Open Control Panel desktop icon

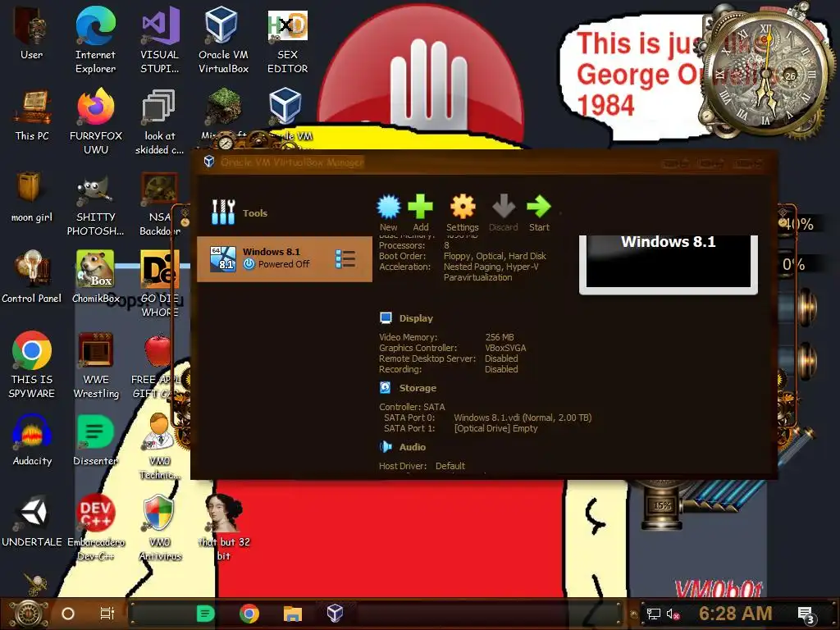coord(32,277)
